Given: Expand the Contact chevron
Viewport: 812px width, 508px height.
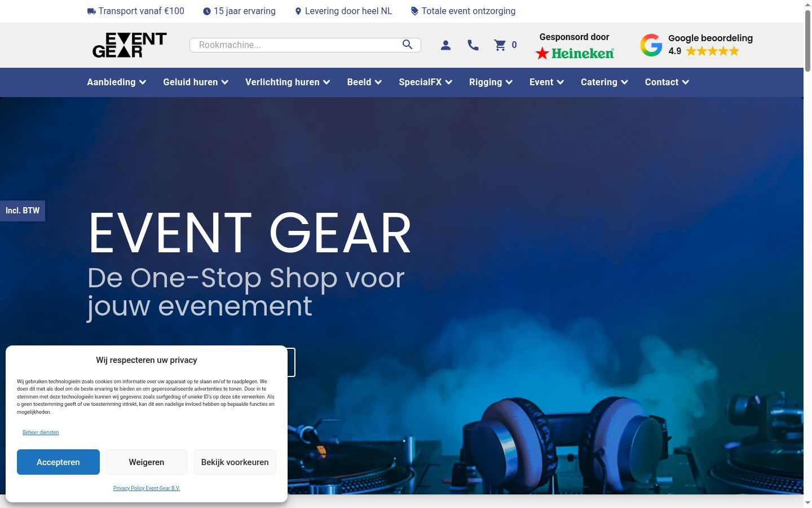Looking at the screenshot, I should tap(686, 82).
